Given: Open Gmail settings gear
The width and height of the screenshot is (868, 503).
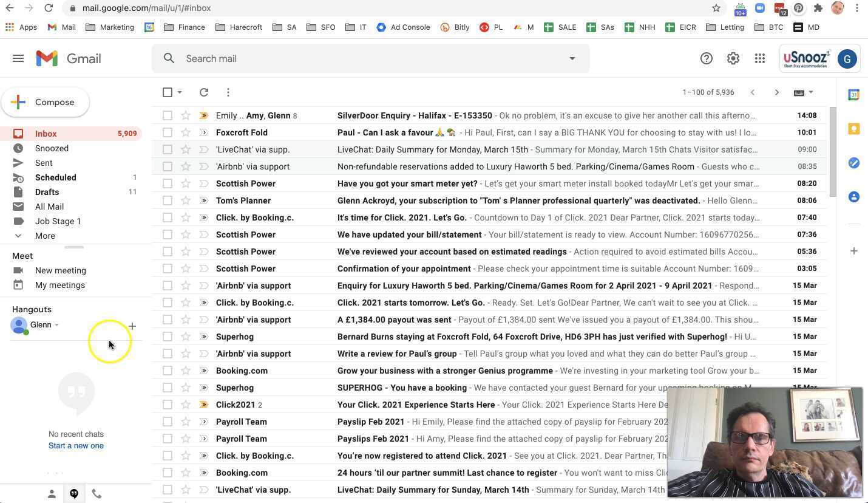Looking at the screenshot, I should 733,58.
